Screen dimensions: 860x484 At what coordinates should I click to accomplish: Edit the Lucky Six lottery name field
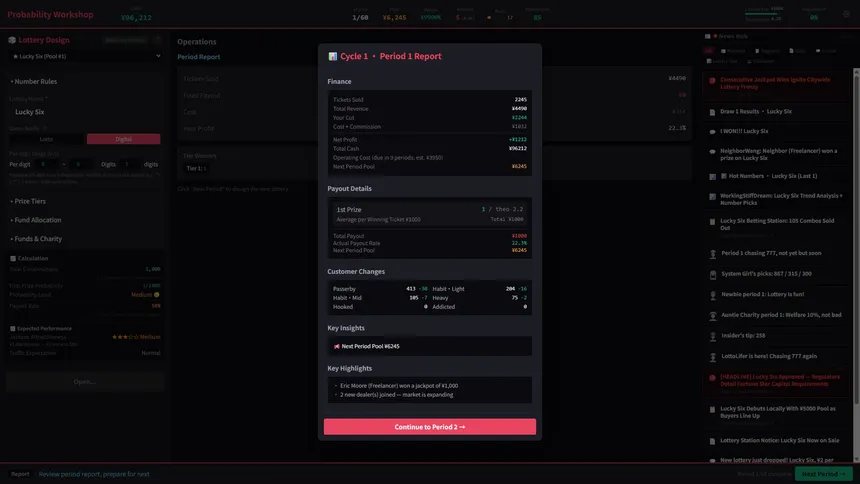pos(85,111)
